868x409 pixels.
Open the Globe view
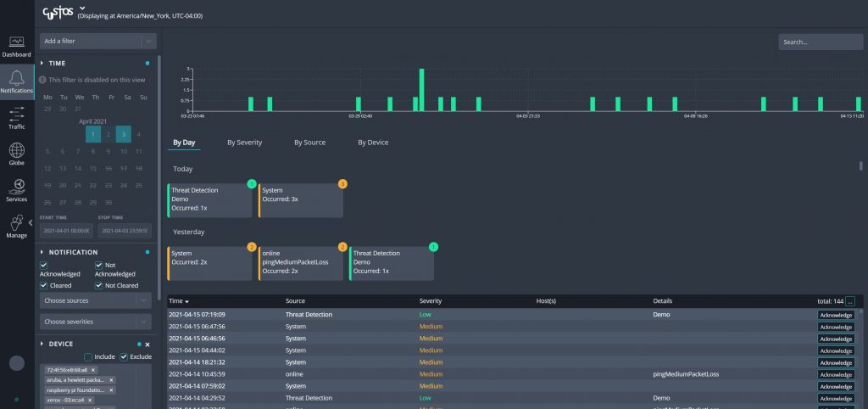pos(16,153)
